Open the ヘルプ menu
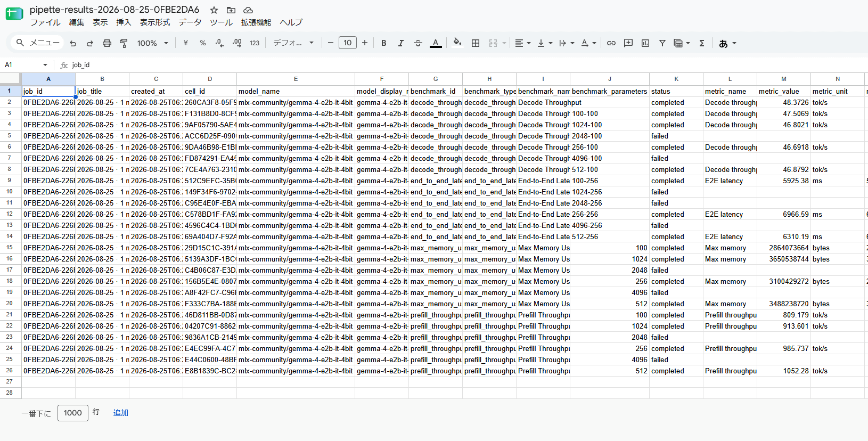Screen dimensions: 868x441 (x=291, y=22)
